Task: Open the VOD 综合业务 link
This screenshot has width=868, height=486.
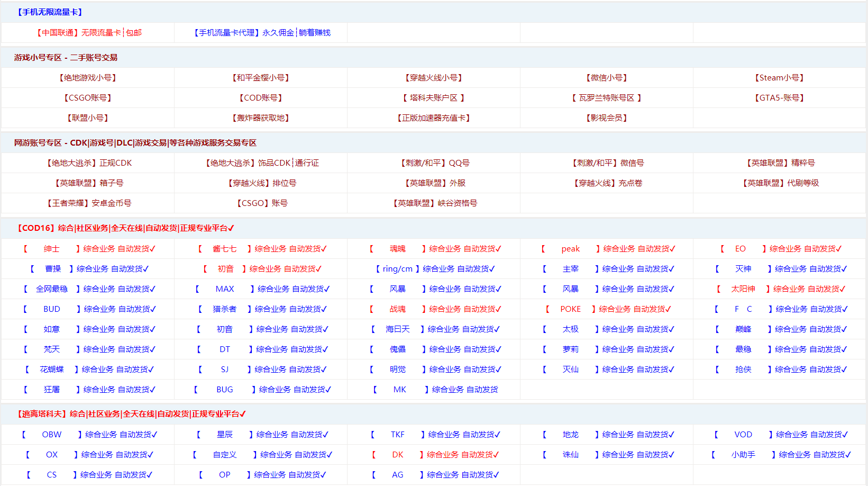Action: [x=780, y=434]
